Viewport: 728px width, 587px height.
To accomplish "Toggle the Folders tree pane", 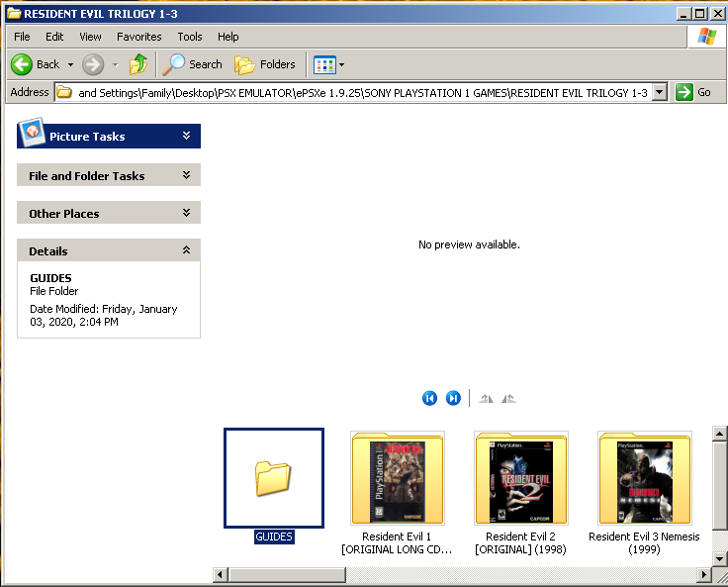I will 265,64.
